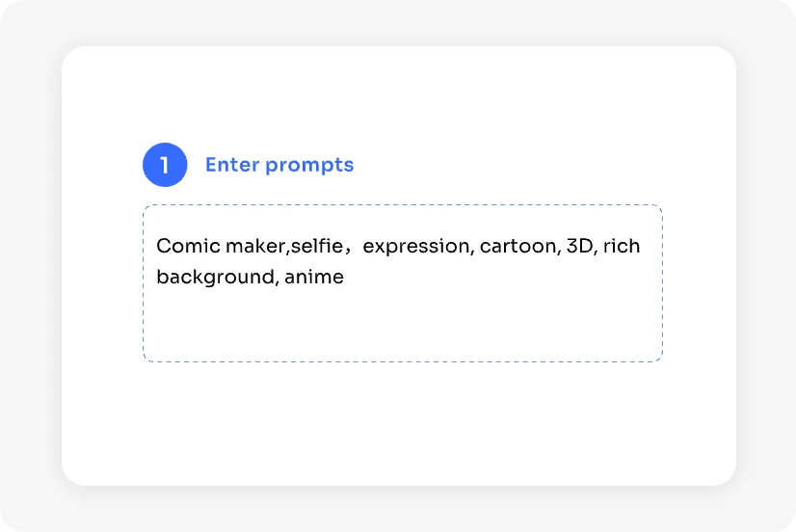796x532 pixels.
Task: Place cursor on the word "Comic"
Action: coord(181,246)
